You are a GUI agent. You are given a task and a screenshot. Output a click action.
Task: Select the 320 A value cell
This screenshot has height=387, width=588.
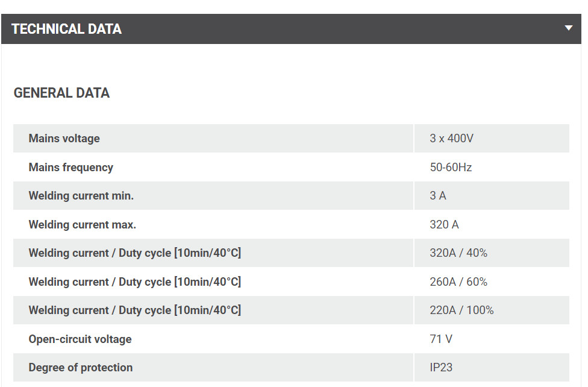(444, 225)
